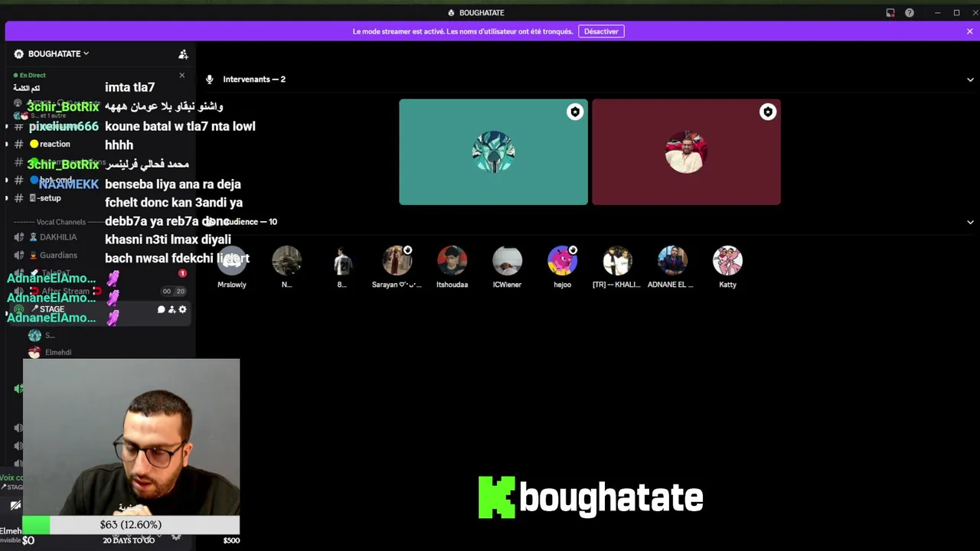Open the Discord inbox icon in title bar

[890, 12]
